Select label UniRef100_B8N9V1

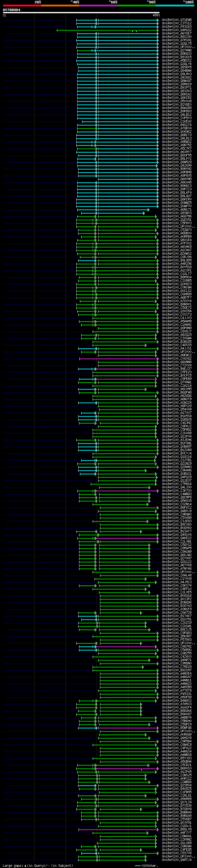tap(177, 304)
